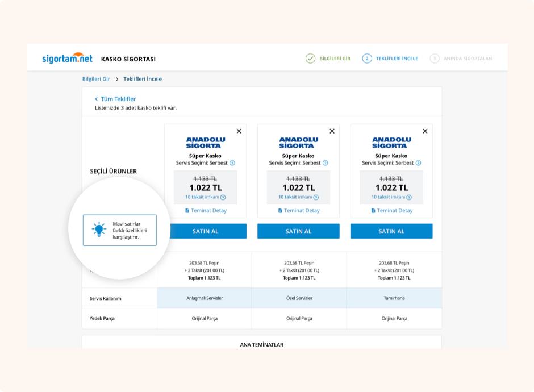Click first card's Anadolu Sigorta logo
The height and width of the screenshot is (392, 534).
(x=205, y=143)
